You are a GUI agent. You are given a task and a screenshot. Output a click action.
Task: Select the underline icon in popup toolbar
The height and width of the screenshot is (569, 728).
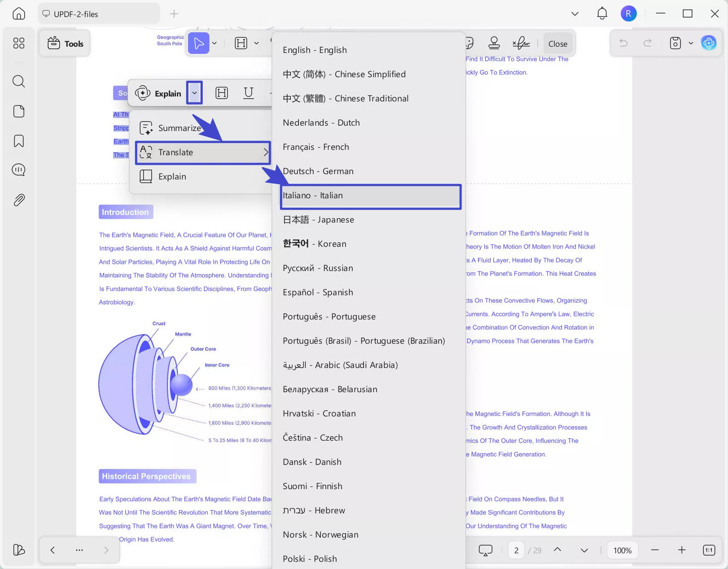click(x=249, y=93)
